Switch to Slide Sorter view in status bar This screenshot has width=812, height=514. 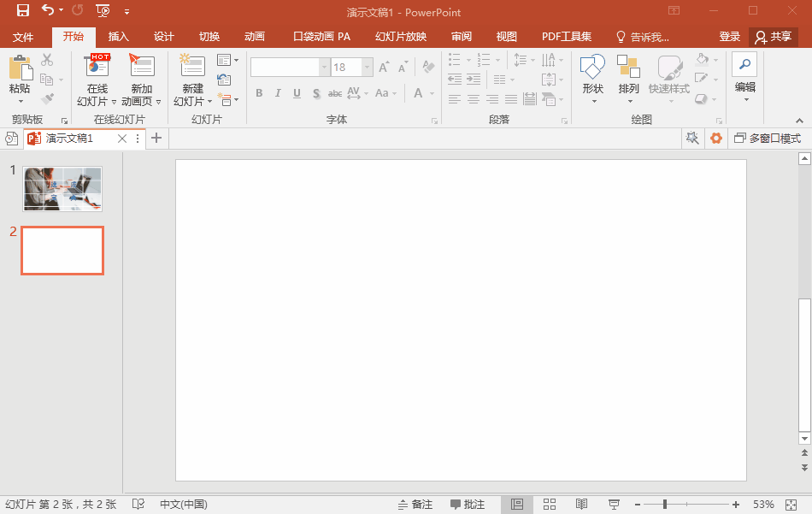(550, 505)
